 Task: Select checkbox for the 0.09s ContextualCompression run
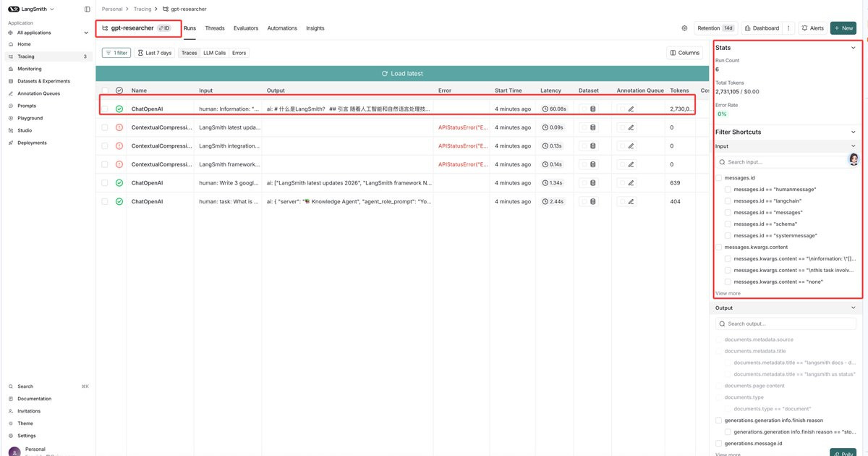pos(105,127)
